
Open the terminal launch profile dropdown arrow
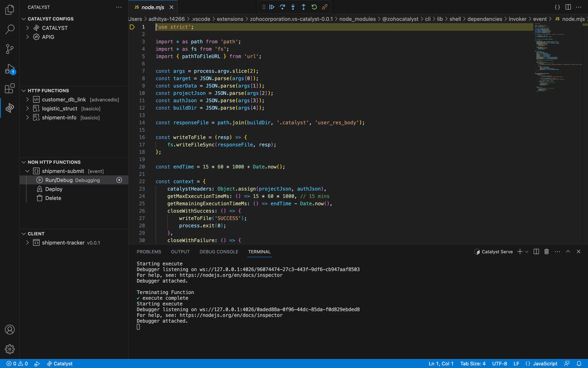(527, 252)
